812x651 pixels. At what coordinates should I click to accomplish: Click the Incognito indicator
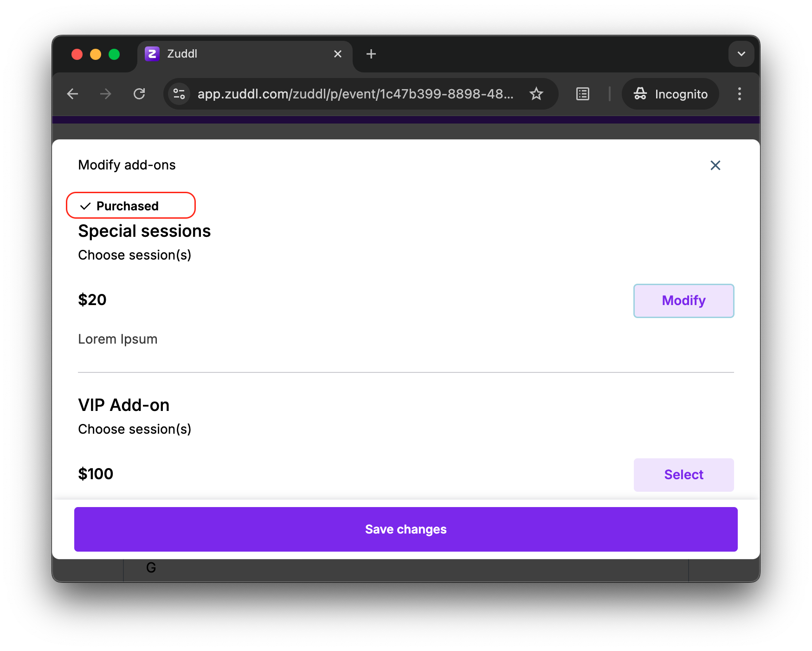click(670, 94)
